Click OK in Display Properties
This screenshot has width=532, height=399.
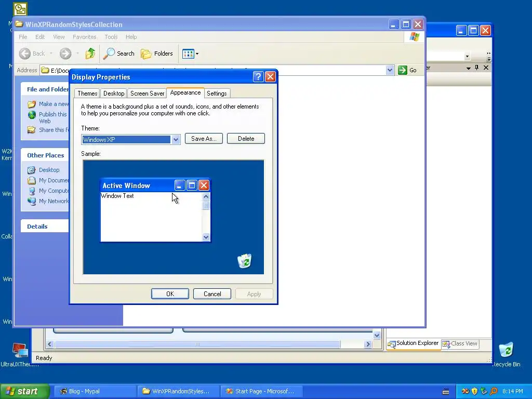click(170, 294)
